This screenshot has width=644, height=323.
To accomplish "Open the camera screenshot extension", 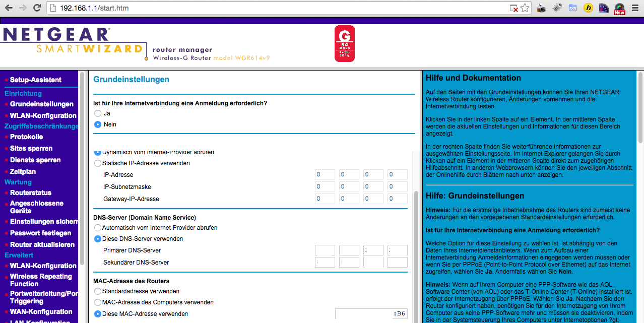I will 541,8.
